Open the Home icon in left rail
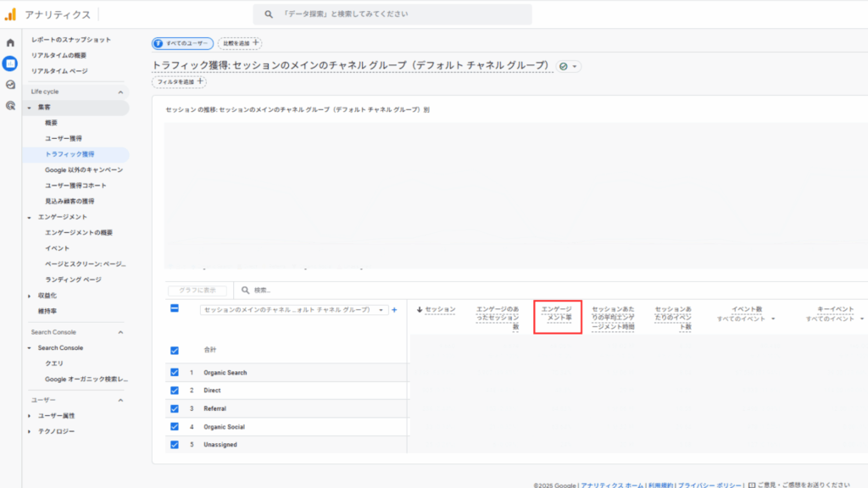Image resolution: width=868 pixels, height=488 pixels. point(10,42)
